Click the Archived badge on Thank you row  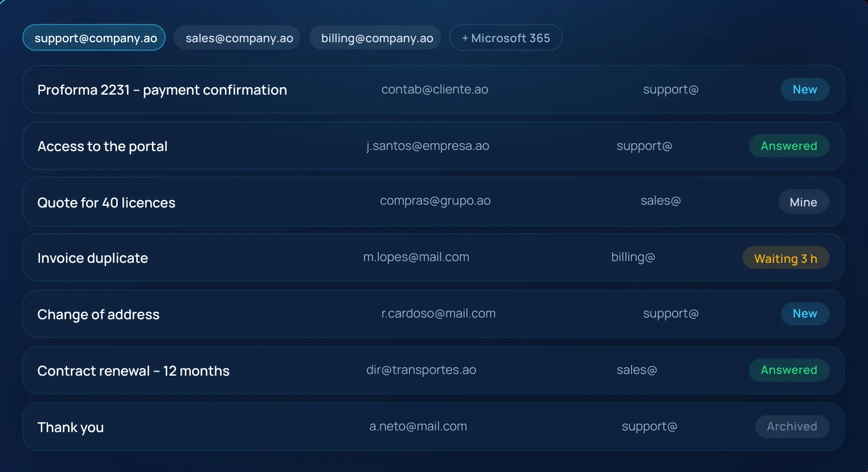tap(792, 426)
